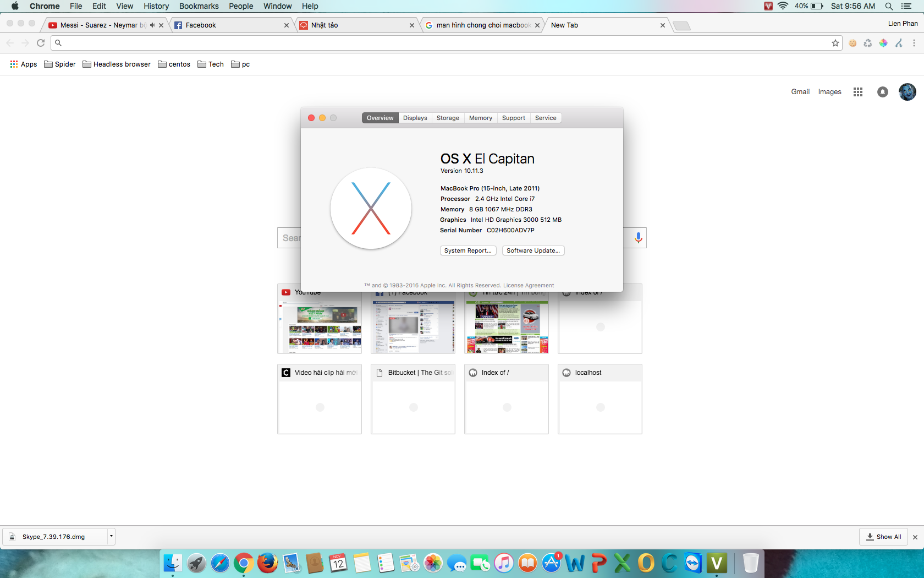This screenshot has height=578, width=924.
Task: Open Notification Center in menu bar
Action: coord(906,6)
